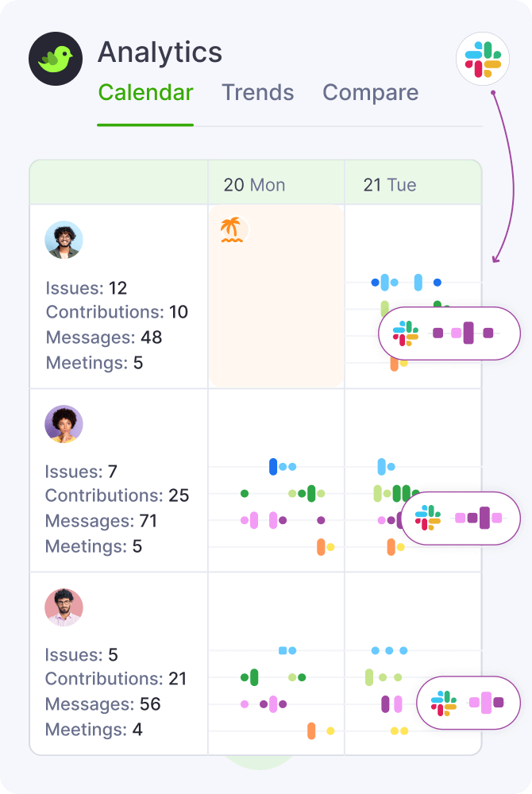Click the Slack icon at top right
Viewport: 532px width, 794px height.
click(x=483, y=59)
